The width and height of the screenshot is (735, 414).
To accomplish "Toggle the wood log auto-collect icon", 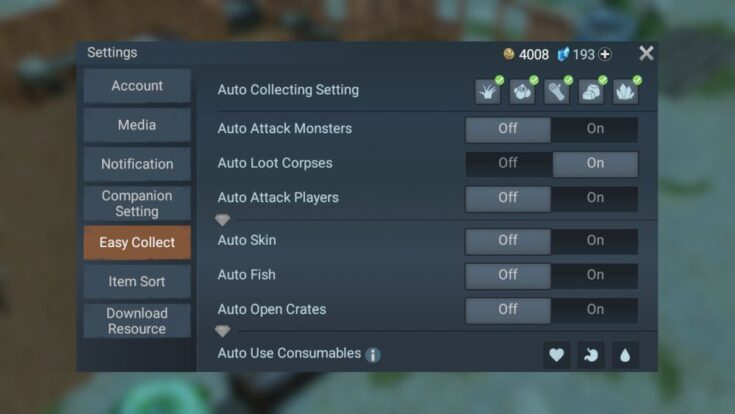I will coord(556,91).
